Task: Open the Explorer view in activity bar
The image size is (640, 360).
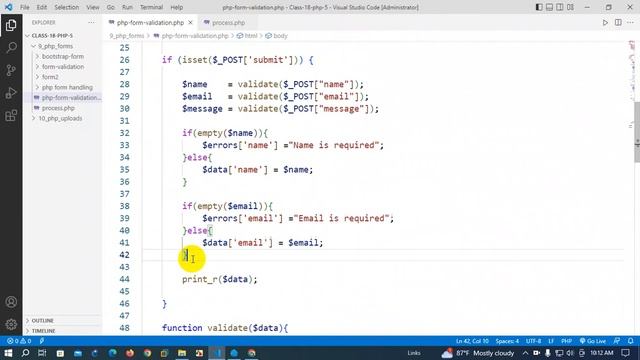Action: [x=11, y=25]
